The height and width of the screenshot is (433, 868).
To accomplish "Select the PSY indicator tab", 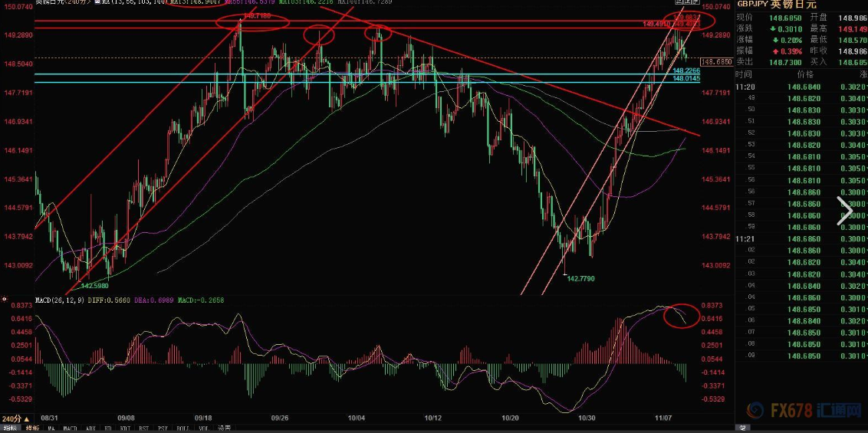I will (x=163, y=428).
